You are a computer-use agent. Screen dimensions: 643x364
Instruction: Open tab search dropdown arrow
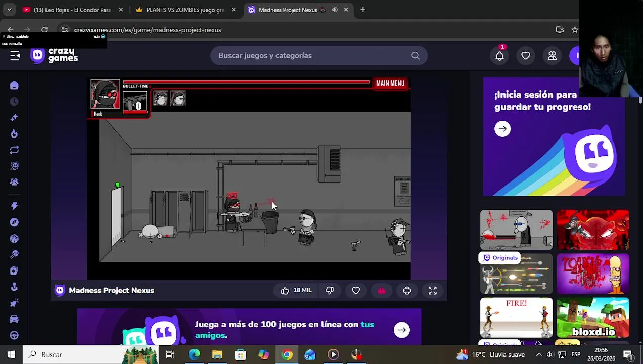[x=9, y=10]
